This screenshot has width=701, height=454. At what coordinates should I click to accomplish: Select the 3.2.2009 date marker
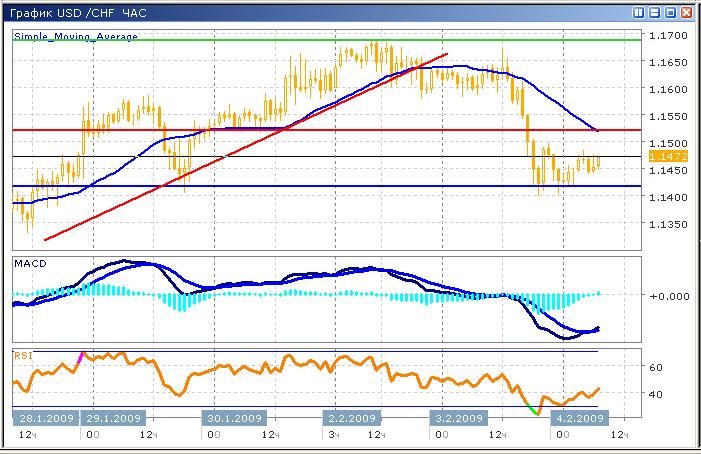[x=458, y=418]
